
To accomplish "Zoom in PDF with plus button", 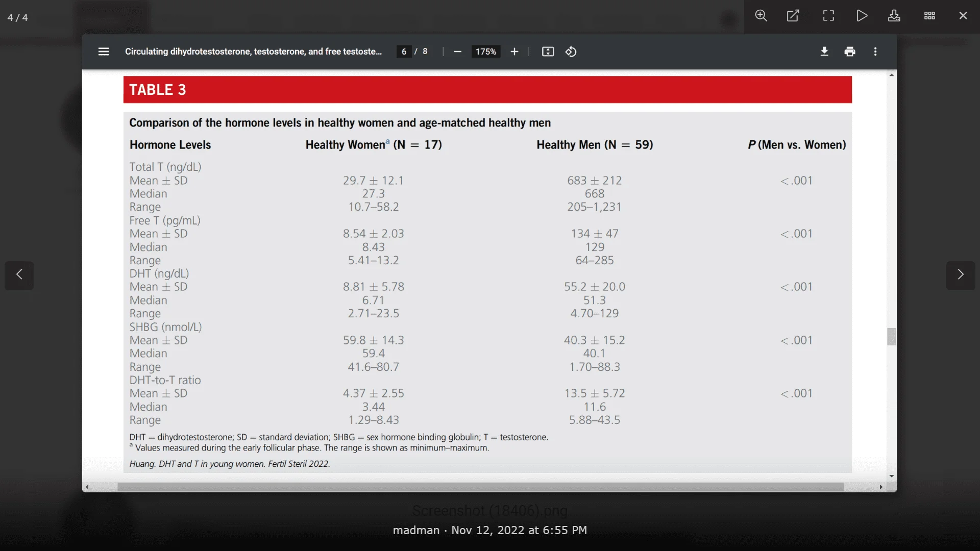I will click(x=514, y=52).
